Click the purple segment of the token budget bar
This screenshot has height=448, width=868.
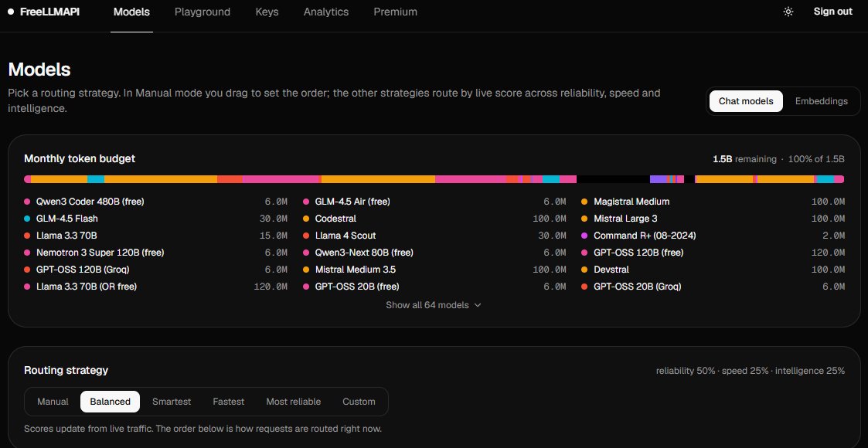click(659, 179)
